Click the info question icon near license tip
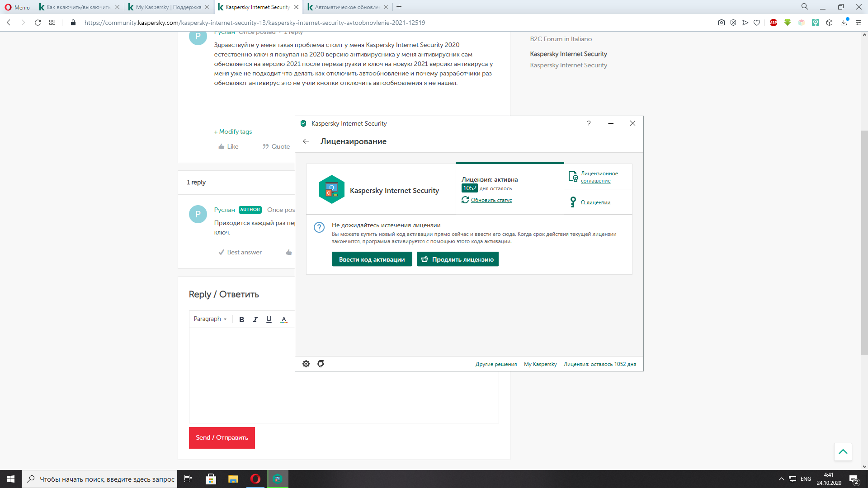Image resolution: width=868 pixels, height=488 pixels. pos(319,227)
